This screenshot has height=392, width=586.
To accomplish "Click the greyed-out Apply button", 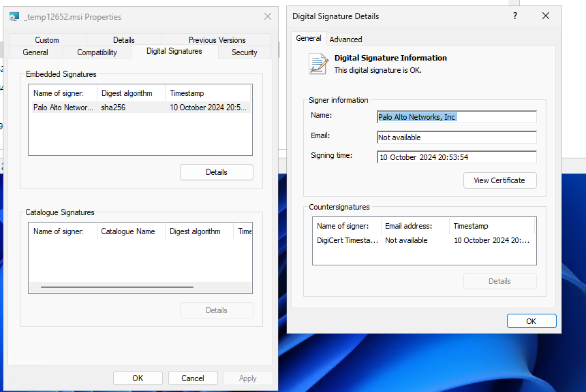I will [248, 378].
